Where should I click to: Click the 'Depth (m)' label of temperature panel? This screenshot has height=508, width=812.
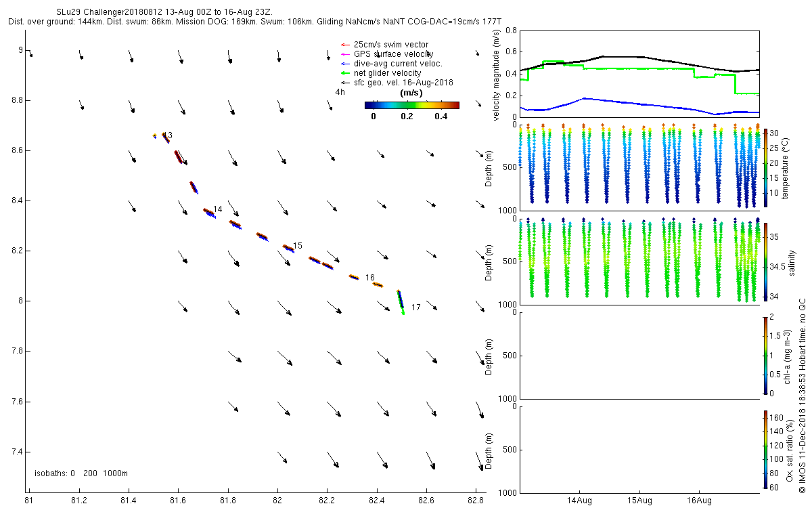click(x=489, y=168)
